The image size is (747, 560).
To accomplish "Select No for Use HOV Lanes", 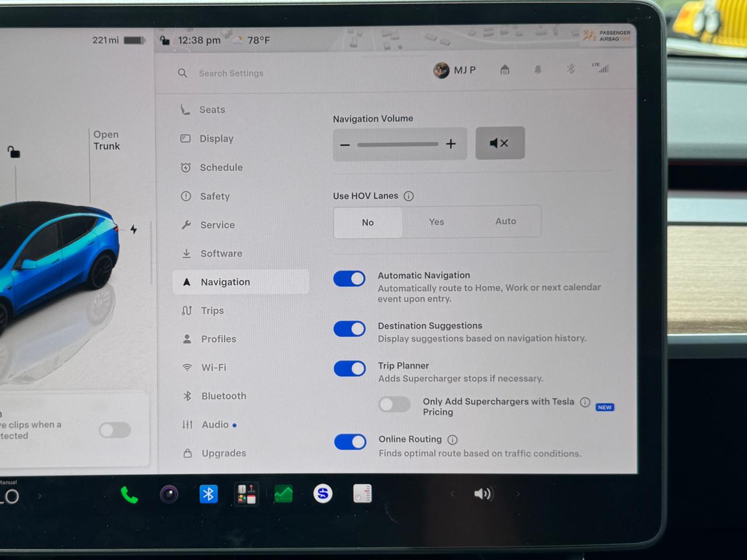I will (x=368, y=222).
